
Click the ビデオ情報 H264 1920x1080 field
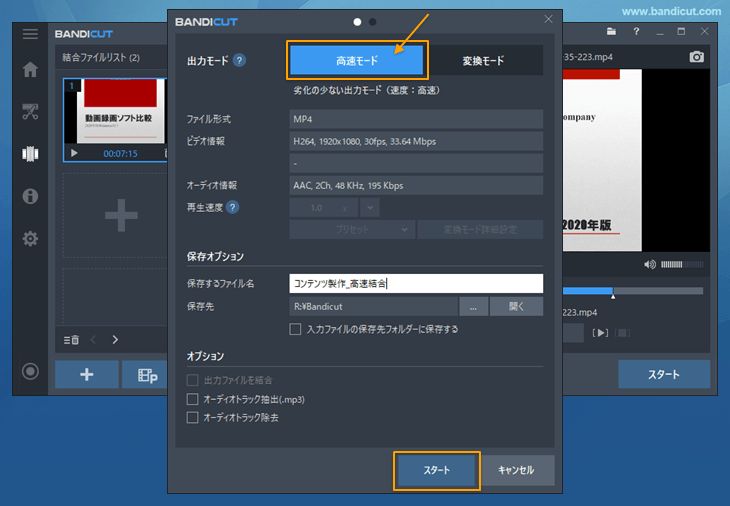click(x=416, y=142)
